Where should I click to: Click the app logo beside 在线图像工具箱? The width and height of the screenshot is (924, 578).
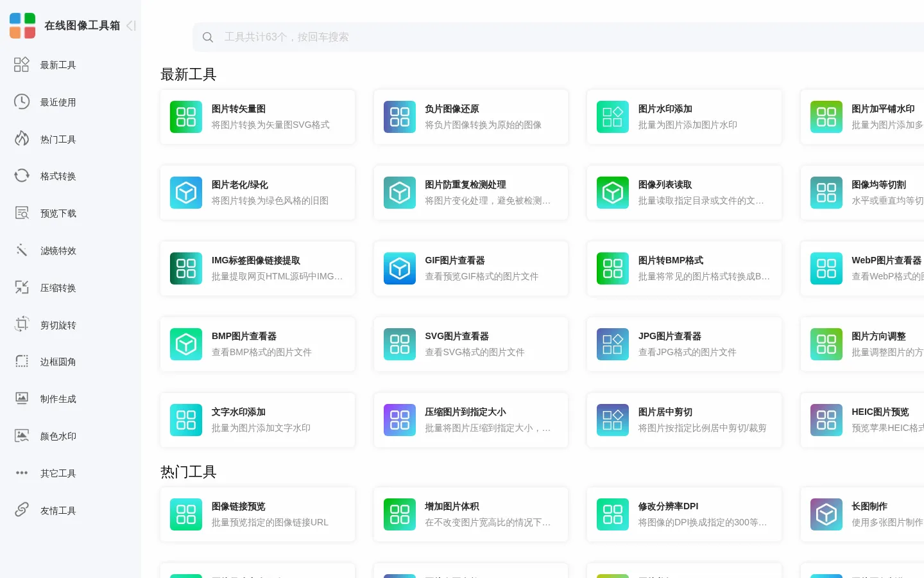[22, 26]
